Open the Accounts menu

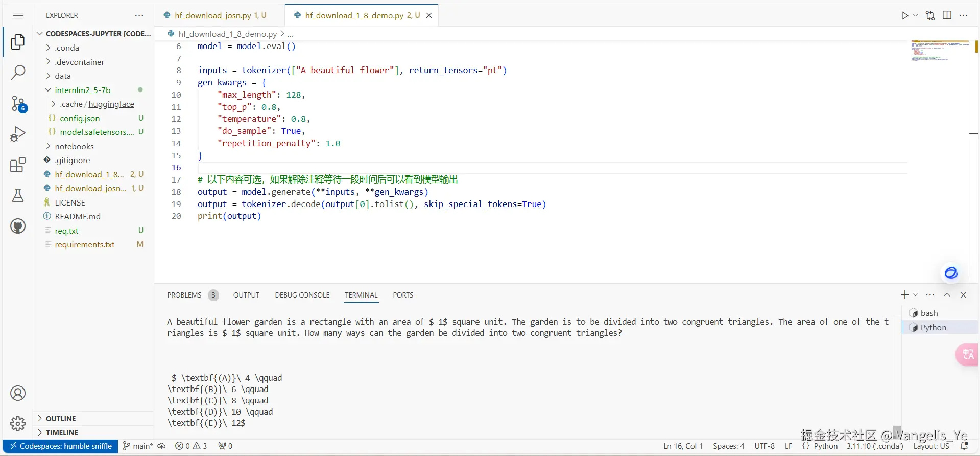(x=18, y=393)
